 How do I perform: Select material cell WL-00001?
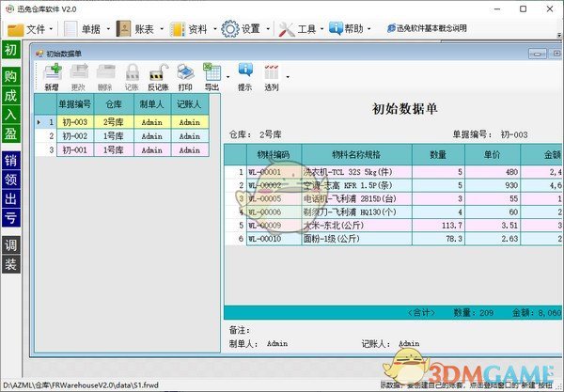coord(274,172)
